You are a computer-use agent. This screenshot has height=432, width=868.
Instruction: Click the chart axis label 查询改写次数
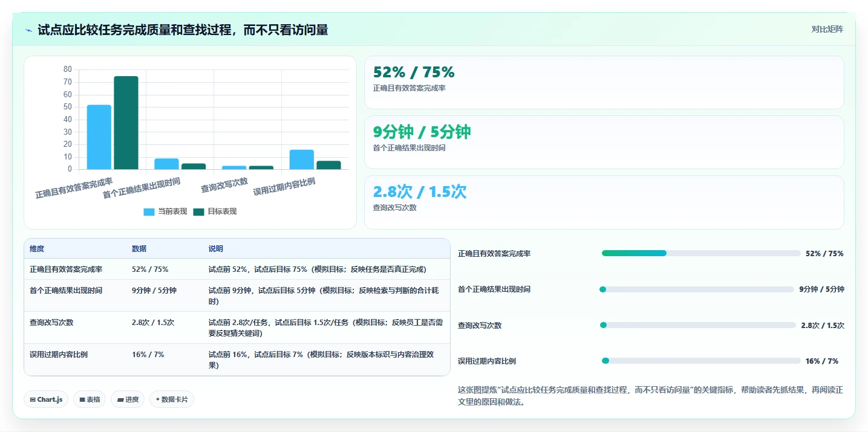(224, 185)
